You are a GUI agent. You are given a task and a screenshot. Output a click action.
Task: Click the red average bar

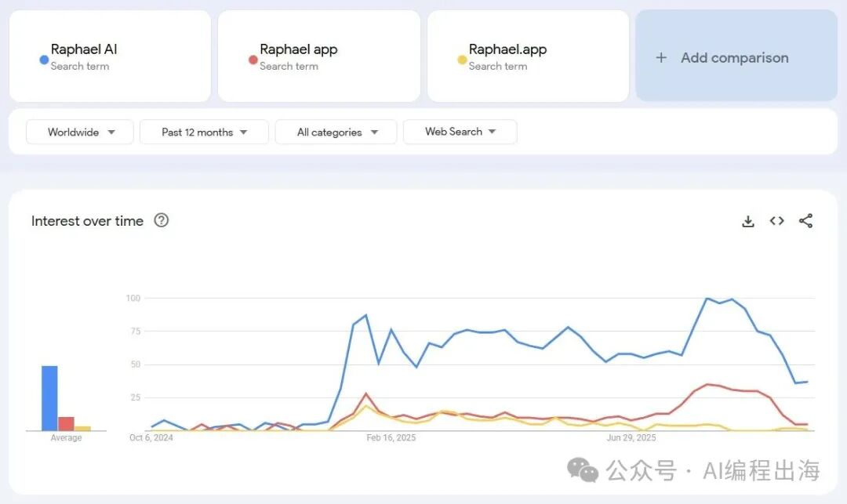click(x=66, y=423)
